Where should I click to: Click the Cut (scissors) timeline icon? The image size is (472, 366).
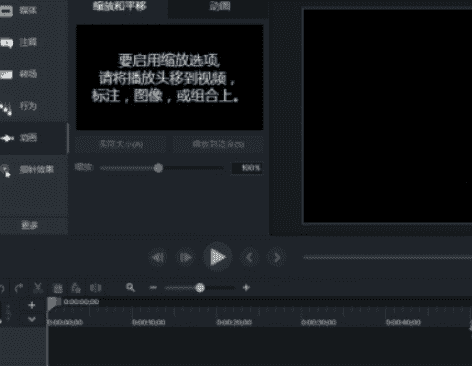coord(38,287)
